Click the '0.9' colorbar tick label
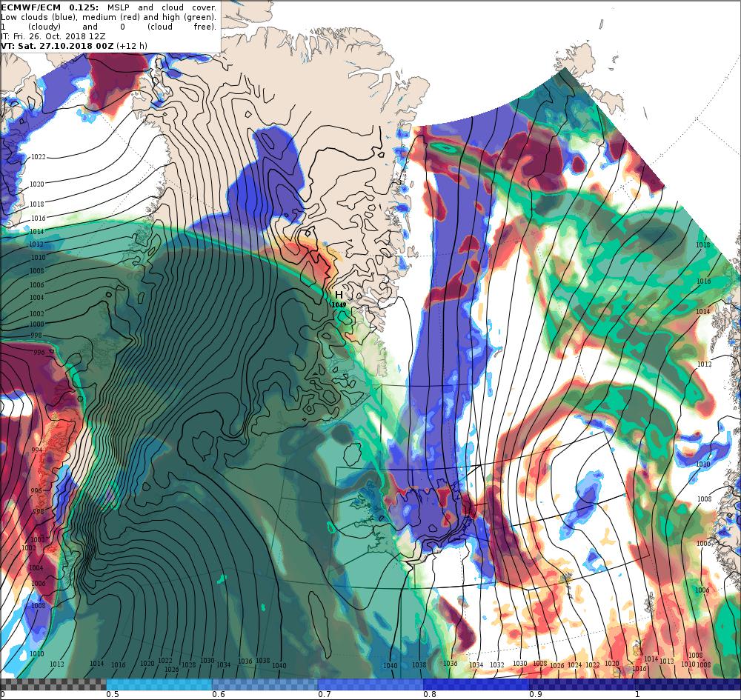 tap(536, 694)
